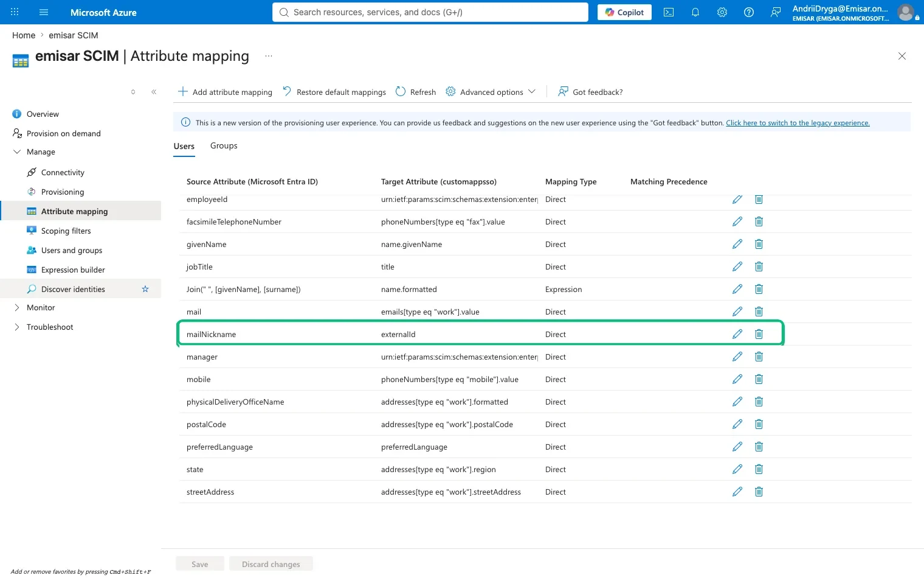Switch to the legacy experience link
924x578 pixels.
point(798,123)
